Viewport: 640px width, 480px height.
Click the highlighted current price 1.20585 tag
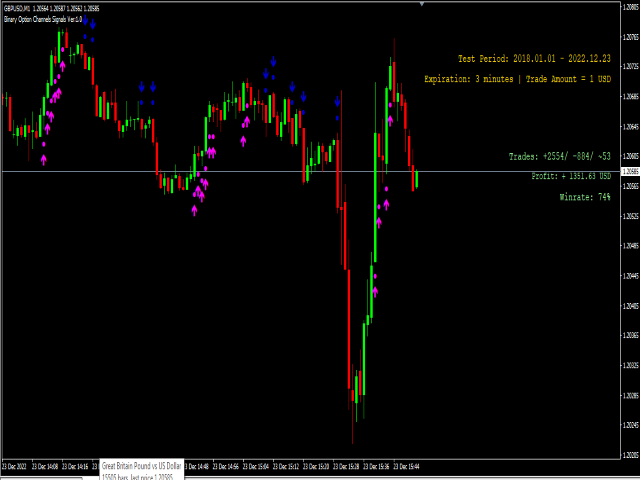click(x=629, y=171)
